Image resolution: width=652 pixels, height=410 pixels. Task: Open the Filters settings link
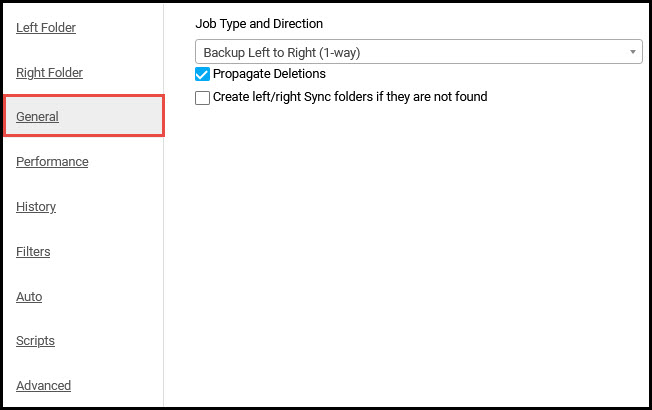(33, 252)
